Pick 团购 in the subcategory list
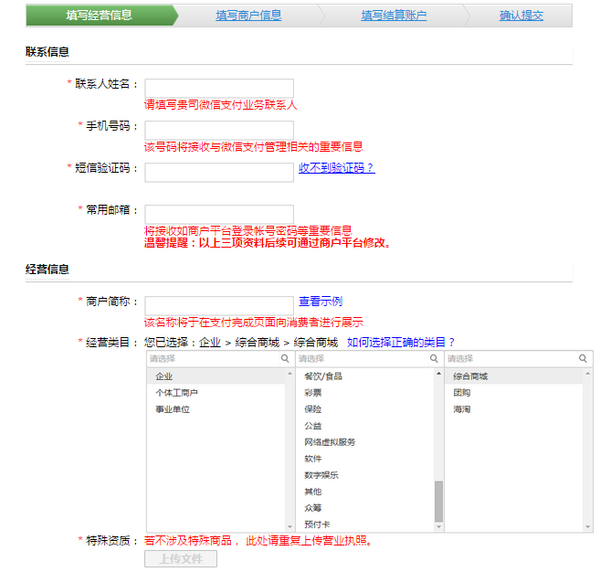 pos(462,393)
